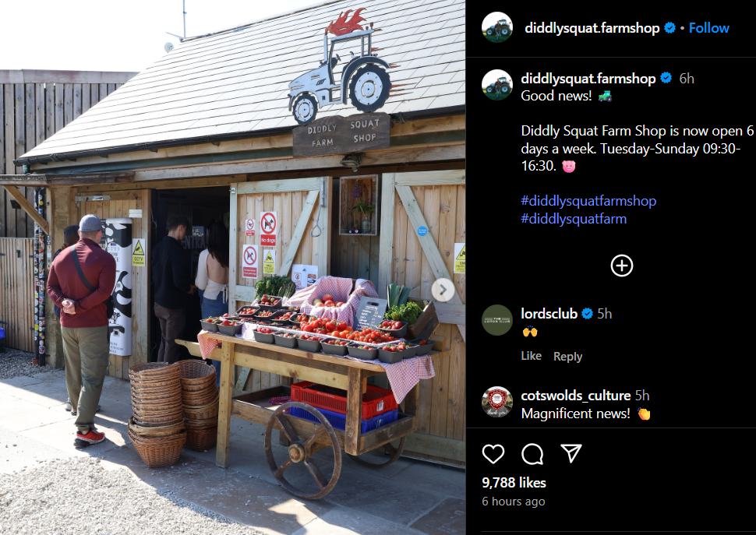Load more comments with the plus circle
This screenshot has height=535, width=756.
click(621, 266)
